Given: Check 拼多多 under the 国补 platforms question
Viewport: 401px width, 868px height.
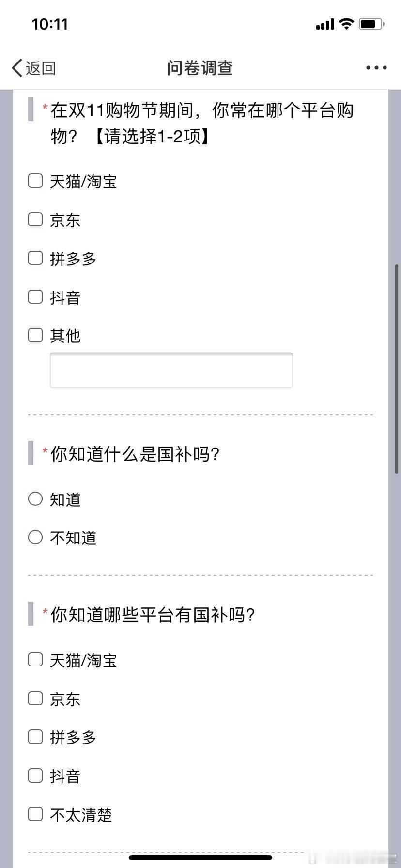Looking at the screenshot, I should click(x=35, y=736).
